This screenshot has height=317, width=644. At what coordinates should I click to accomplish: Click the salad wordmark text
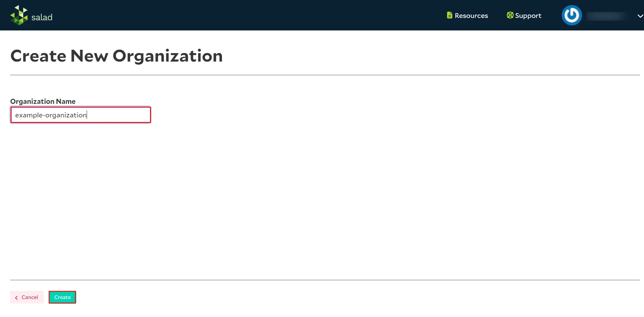tap(42, 17)
